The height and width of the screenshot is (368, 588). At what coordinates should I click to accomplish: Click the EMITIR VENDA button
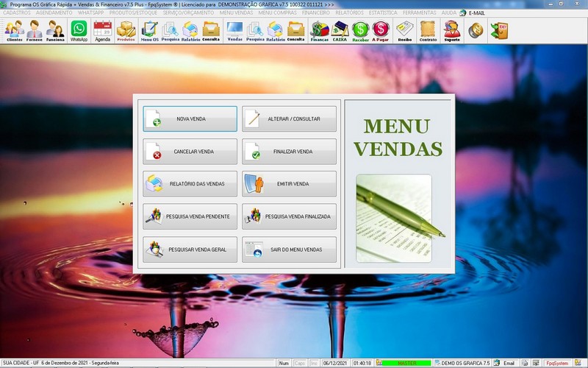tap(289, 184)
